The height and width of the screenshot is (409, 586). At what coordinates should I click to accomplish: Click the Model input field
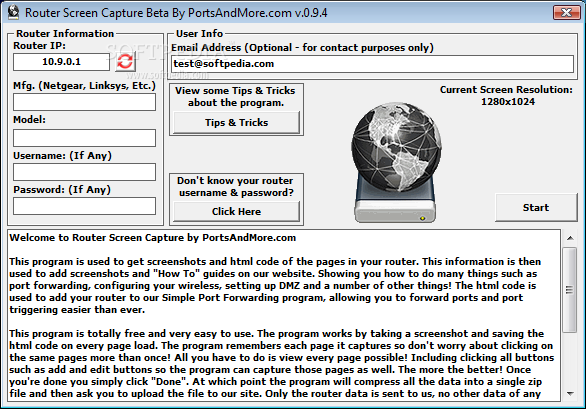click(x=84, y=138)
